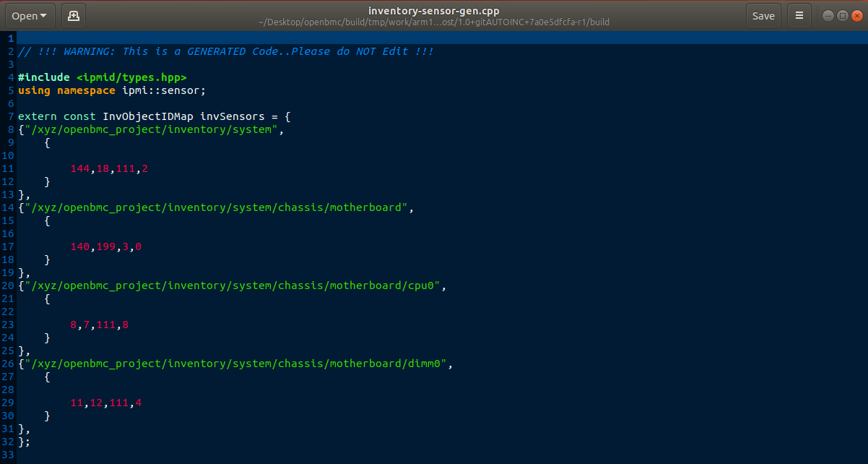Viewport: 868px width, 464px height.
Task: Click the inventory-sensor-gen.cpp title in the titlebar
Action: (434, 9)
